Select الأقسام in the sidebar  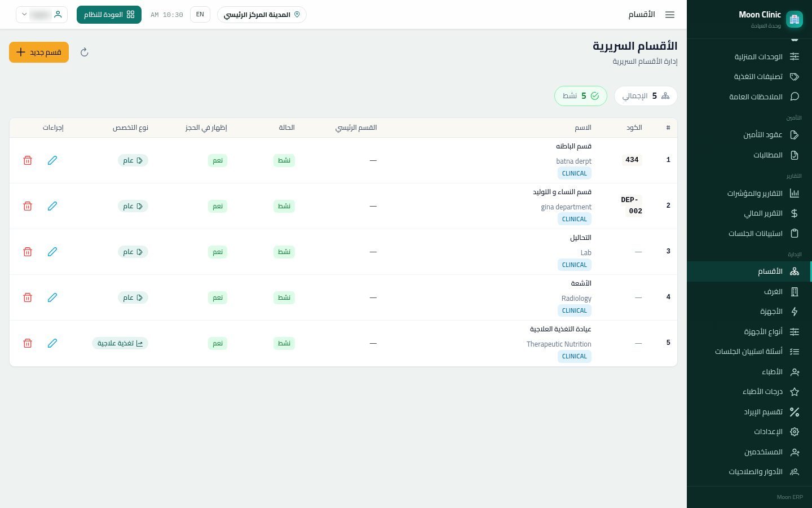point(749,271)
